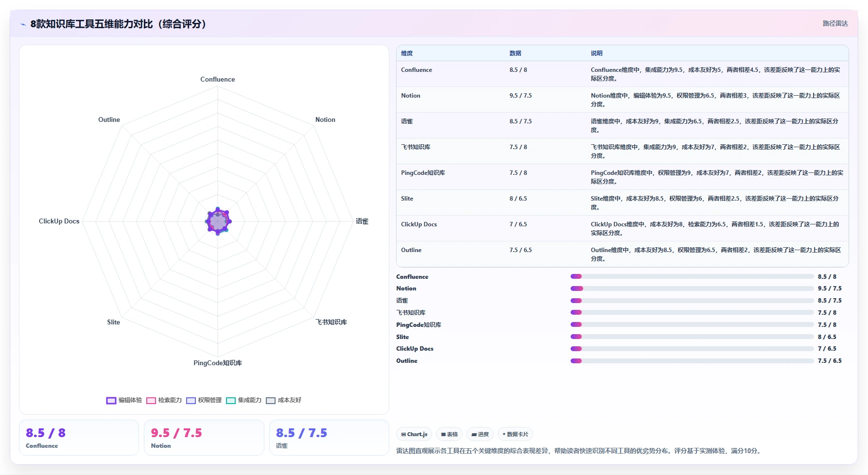Click the 语雀 radar axis label

coord(362,221)
